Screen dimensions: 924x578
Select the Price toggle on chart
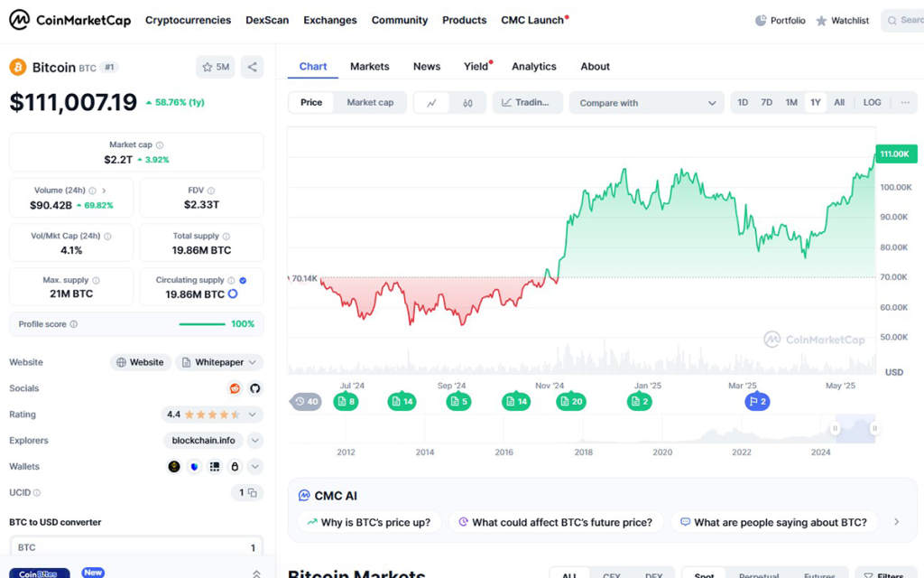pyautogui.click(x=311, y=103)
